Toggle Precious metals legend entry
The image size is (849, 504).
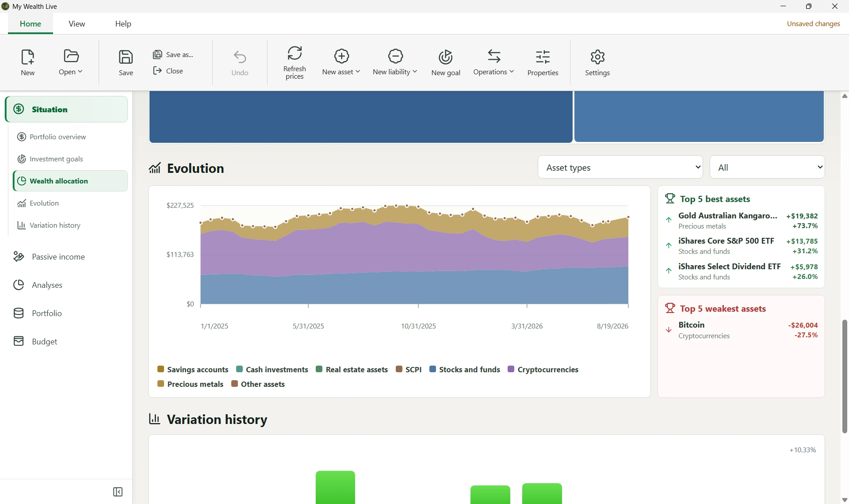click(191, 384)
